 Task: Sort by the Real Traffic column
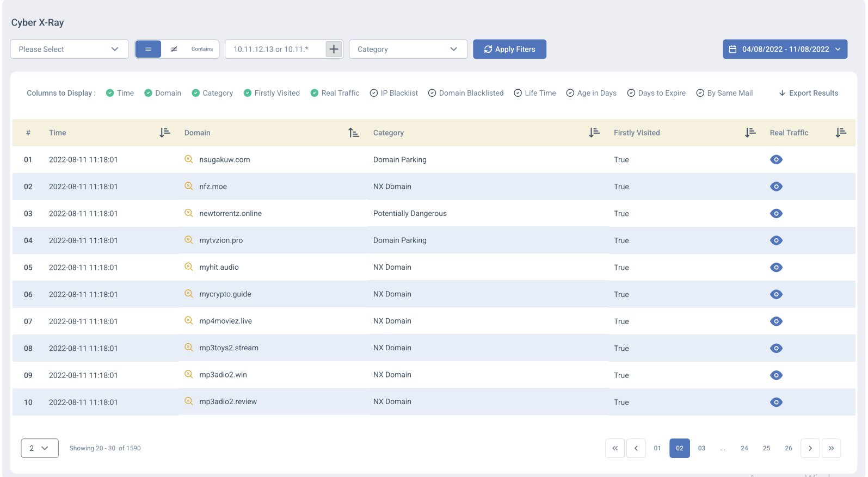coord(841,133)
